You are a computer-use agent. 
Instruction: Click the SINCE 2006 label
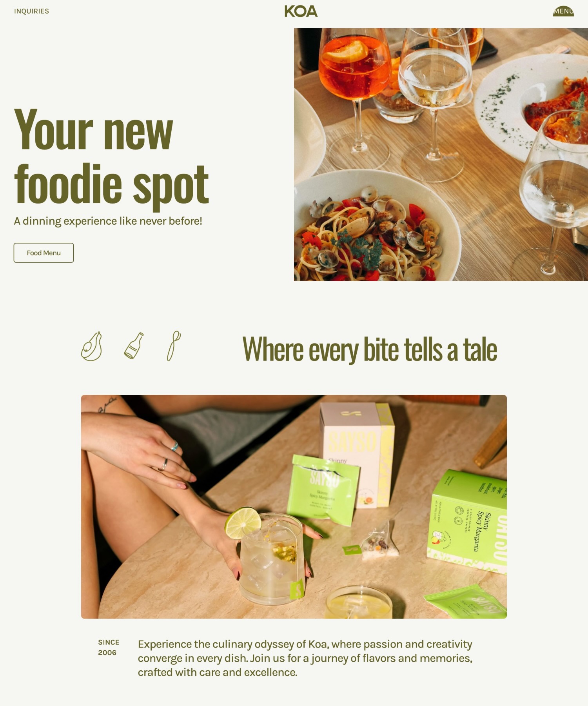109,647
